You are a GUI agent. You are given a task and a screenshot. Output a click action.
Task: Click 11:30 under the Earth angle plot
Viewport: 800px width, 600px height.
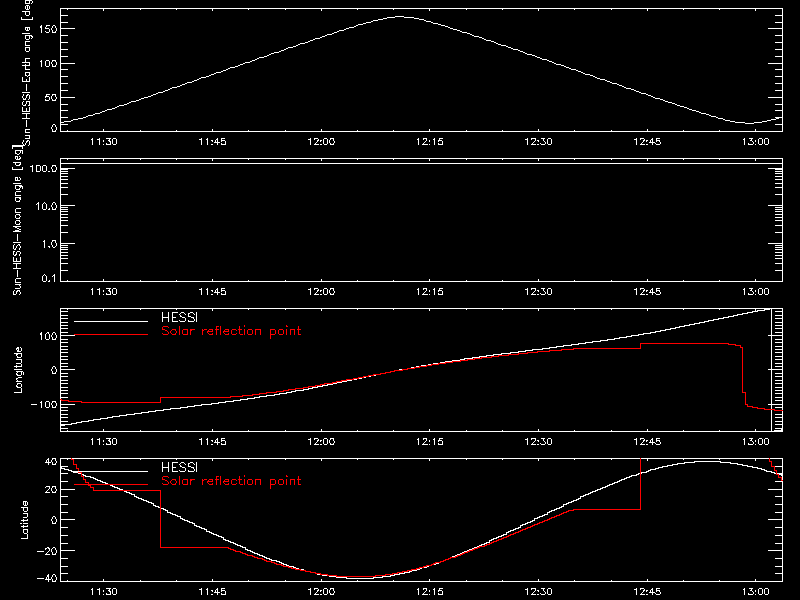pyautogui.click(x=104, y=142)
